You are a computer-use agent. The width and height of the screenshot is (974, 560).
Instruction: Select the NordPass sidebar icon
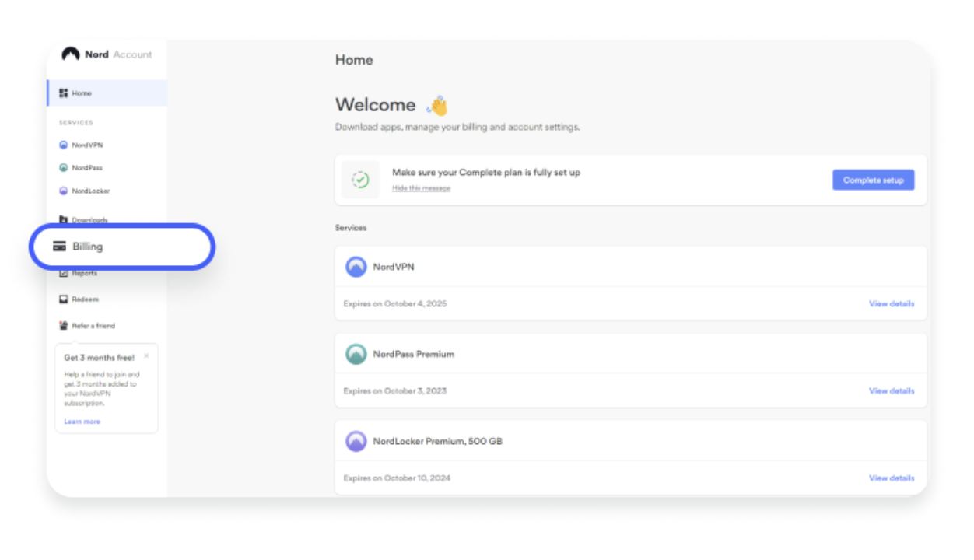point(64,168)
